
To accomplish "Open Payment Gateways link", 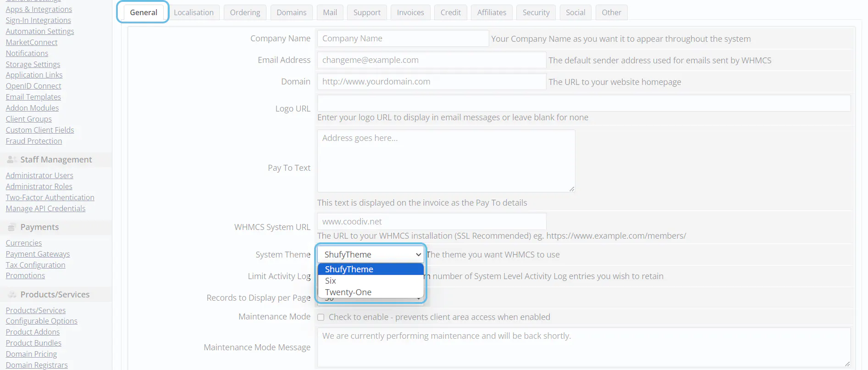I will [38, 254].
